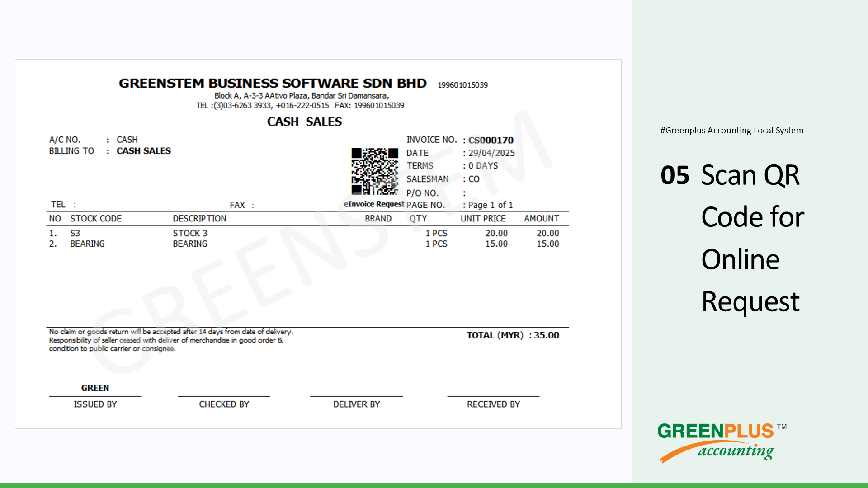Image resolution: width=868 pixels, height=488 pixels.
Task: Click the Page 1 of 1 text
Action: pos(491,205)
